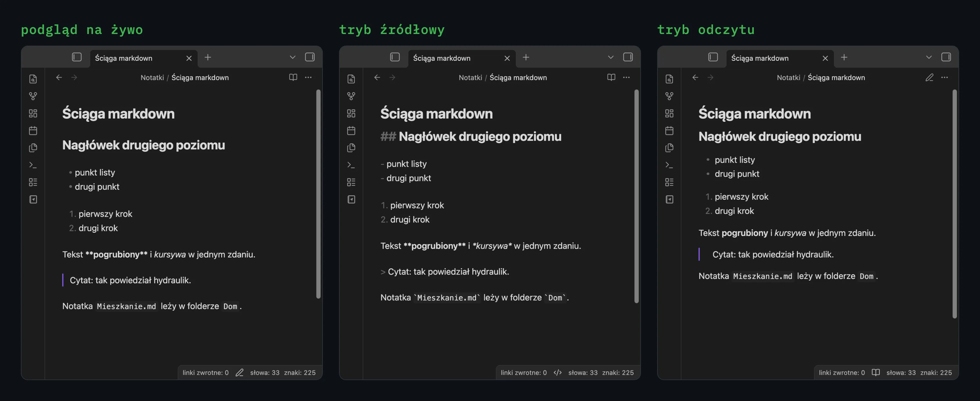Click book icon in reading mode status bar

(876, 373)
